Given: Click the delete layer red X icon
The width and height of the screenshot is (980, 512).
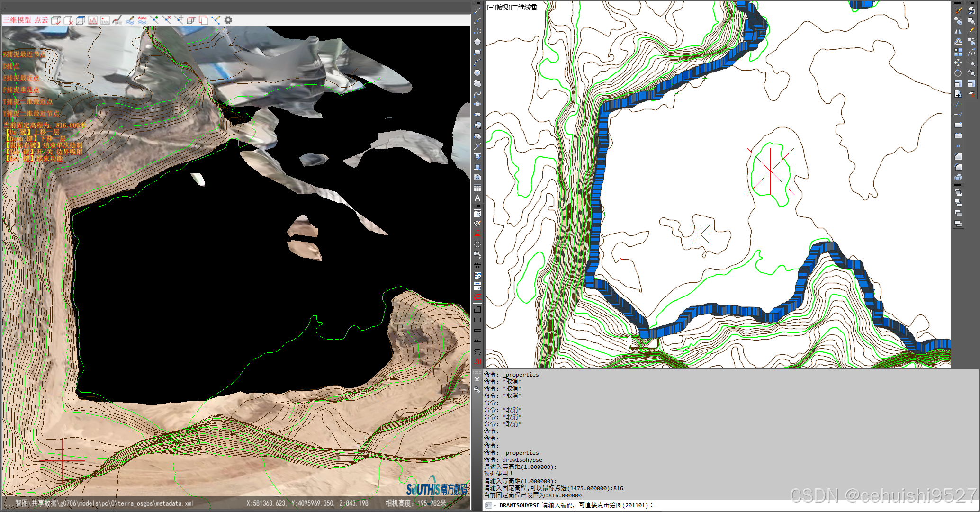Looking at the screenshot, I should 971,93.
